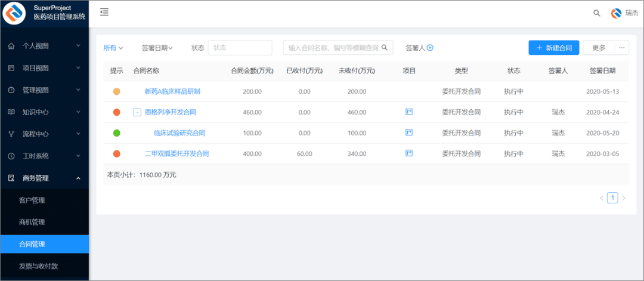Click the user avatar icon next to 瑞杰
Screen dimensions: 644x281
click(x=617, y=13)
